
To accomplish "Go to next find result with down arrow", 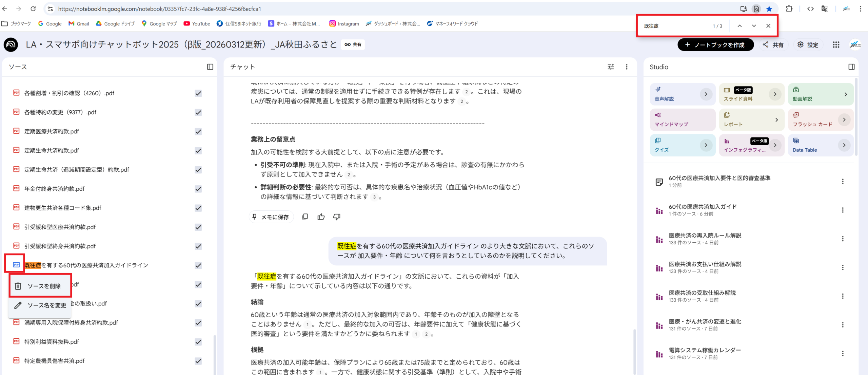I will click(x=753, y=26).
